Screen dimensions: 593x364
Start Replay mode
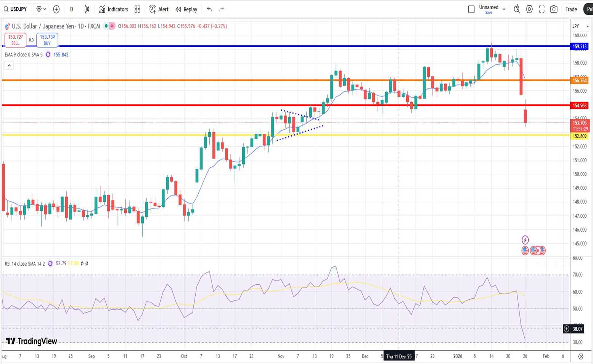(186, 9)
